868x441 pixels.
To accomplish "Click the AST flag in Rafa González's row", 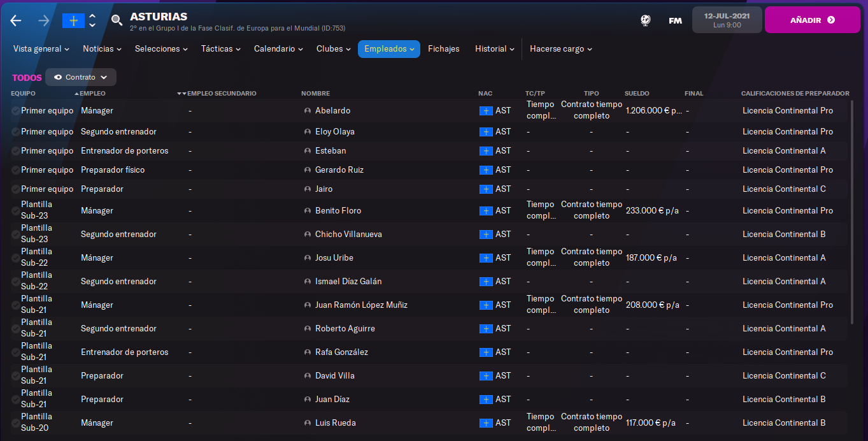I will click(486, 352).
